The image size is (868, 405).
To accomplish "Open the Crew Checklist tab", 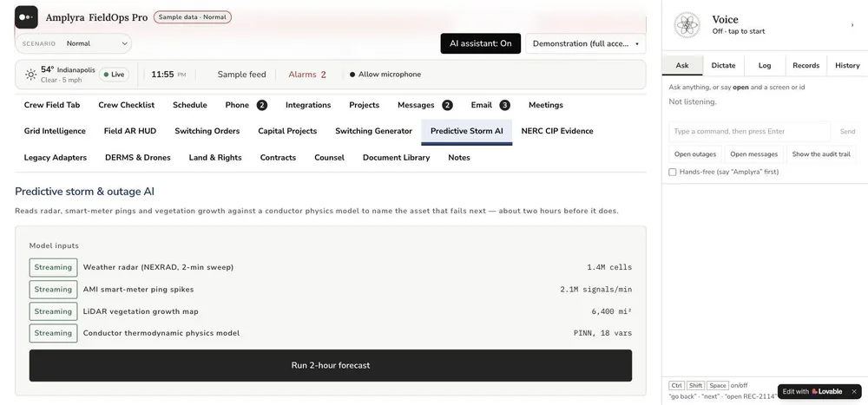I will click(x=126, y=105).
